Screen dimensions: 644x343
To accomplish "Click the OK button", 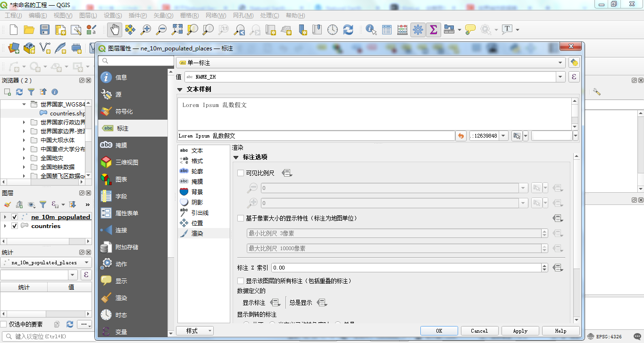I will coord(439,331).
